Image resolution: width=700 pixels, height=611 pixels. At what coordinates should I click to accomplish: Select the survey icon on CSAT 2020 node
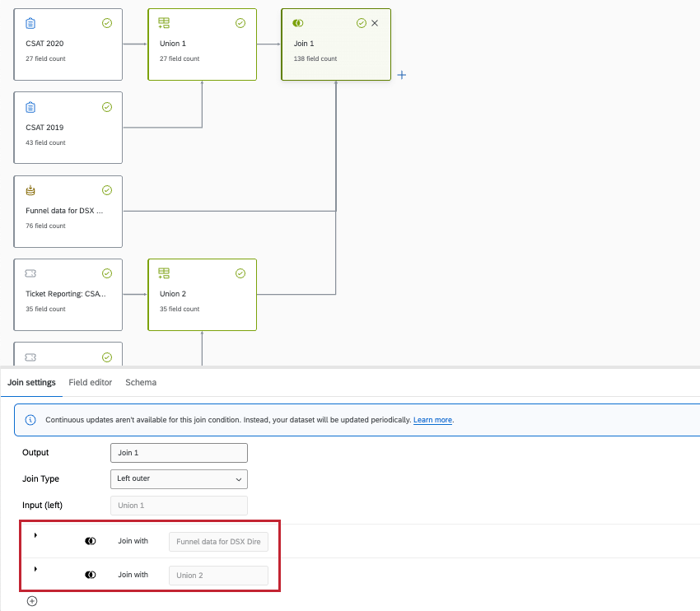30,23
